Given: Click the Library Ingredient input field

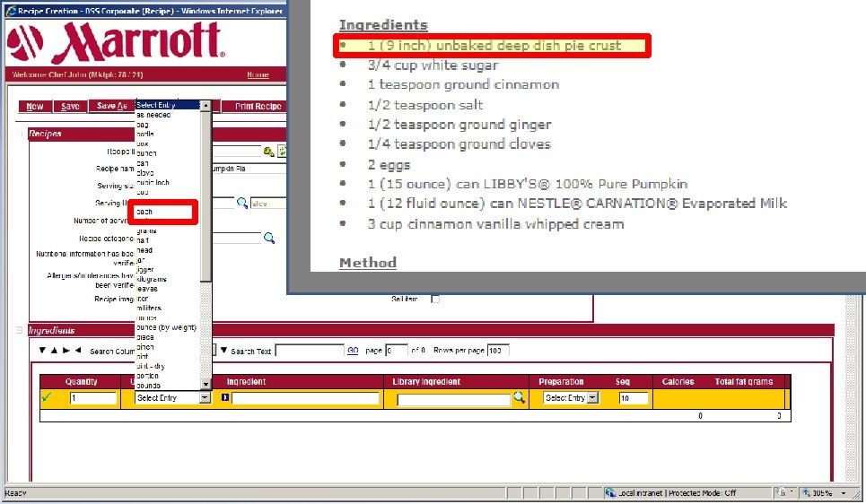Looking at the screenshot, I should [454, 400].
